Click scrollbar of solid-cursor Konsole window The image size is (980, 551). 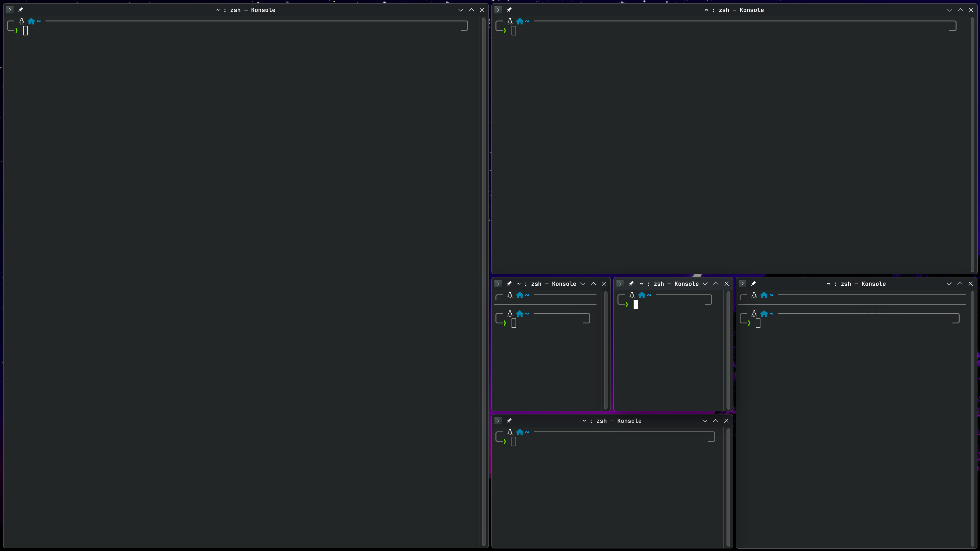pos(728,350)
